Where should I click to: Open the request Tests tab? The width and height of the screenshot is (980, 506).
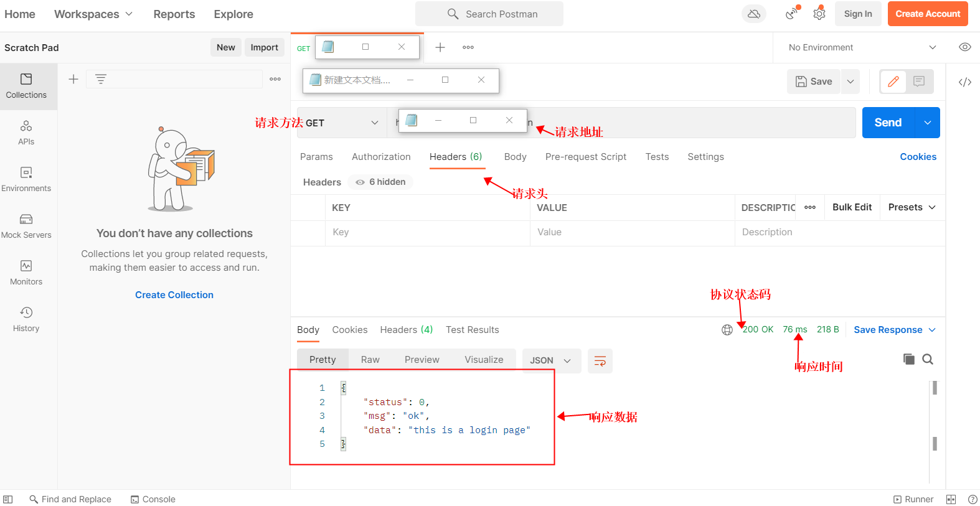(657, 157)
